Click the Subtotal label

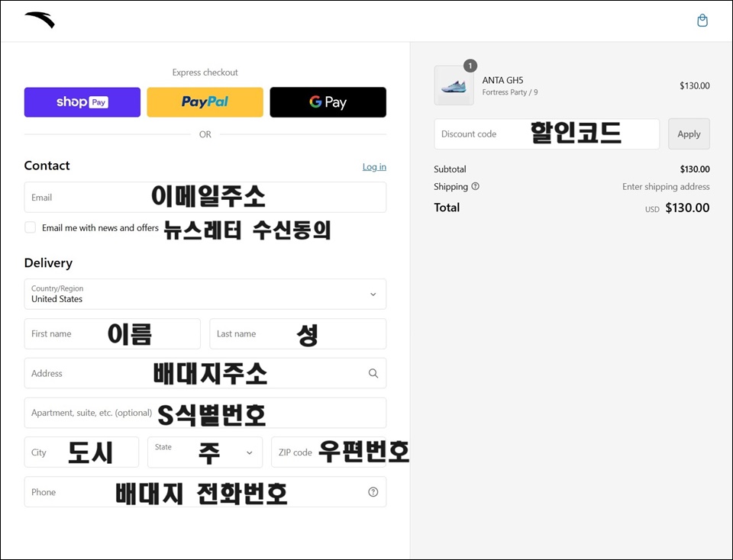(450, 169)
